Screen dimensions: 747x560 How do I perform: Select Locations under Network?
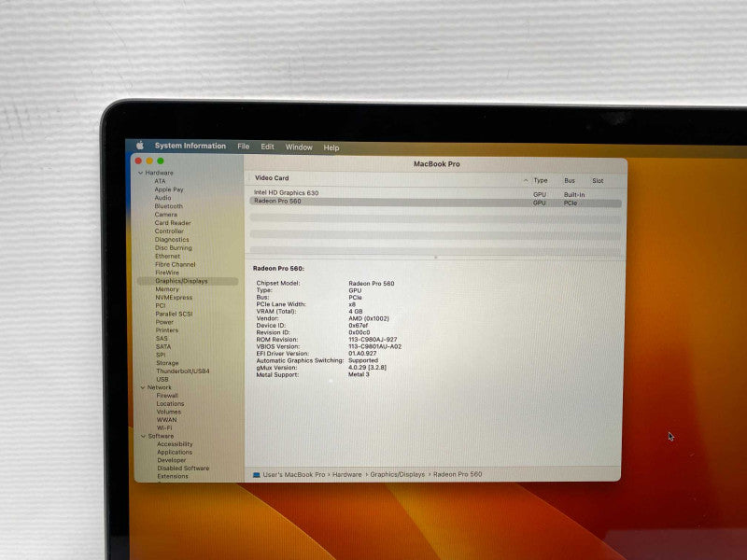[171, 404]
